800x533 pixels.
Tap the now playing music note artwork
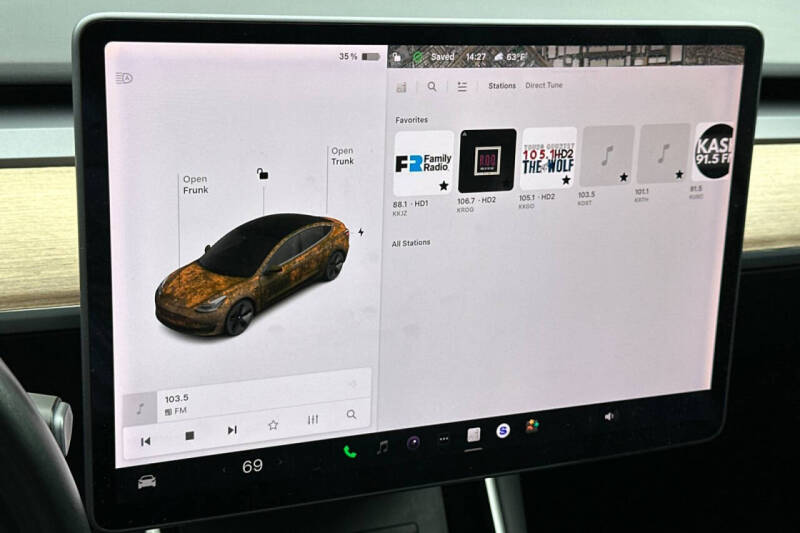tap(140, 408)
